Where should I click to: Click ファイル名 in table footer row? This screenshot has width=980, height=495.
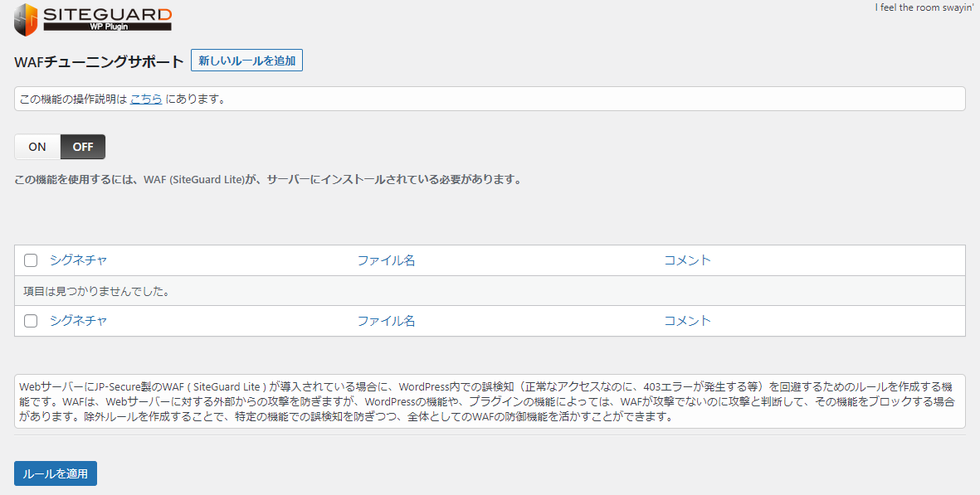pyautogui.click(x=386, y=321)
